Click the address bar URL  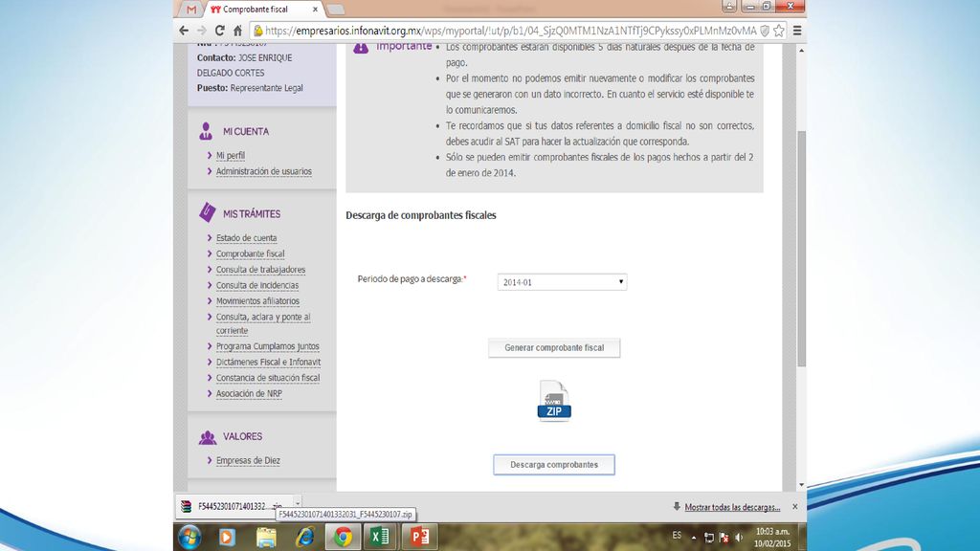(510, 31)
